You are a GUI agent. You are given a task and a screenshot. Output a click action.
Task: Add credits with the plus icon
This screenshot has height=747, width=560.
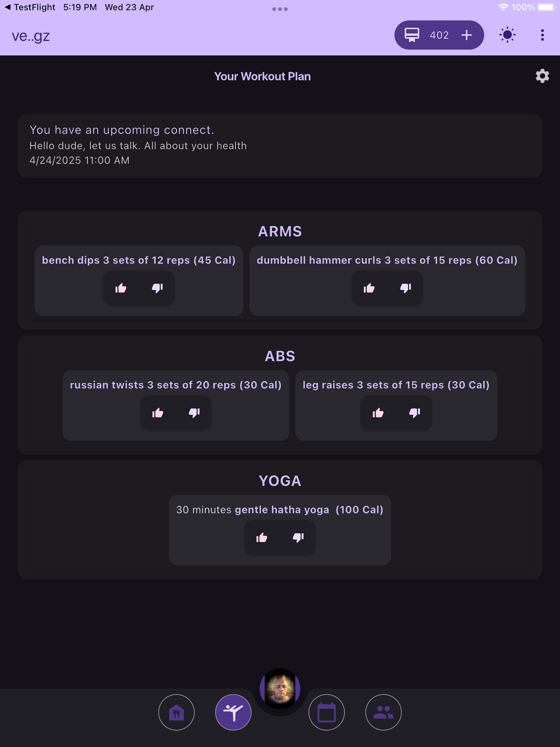(x=466, y=35)
